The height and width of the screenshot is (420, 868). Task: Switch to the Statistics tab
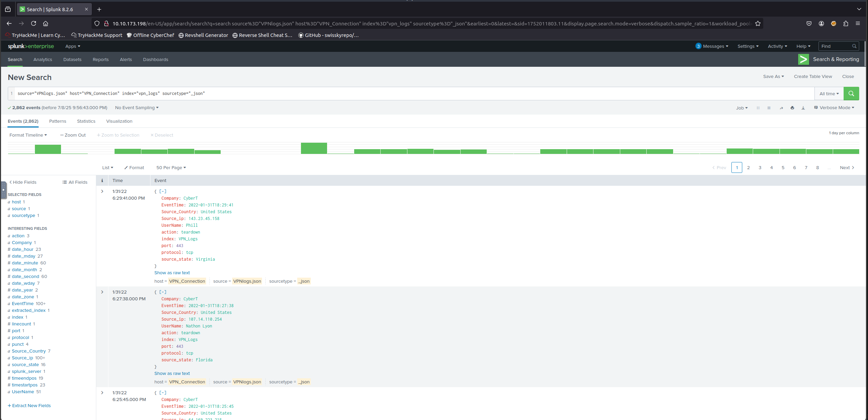click(86, 121)
